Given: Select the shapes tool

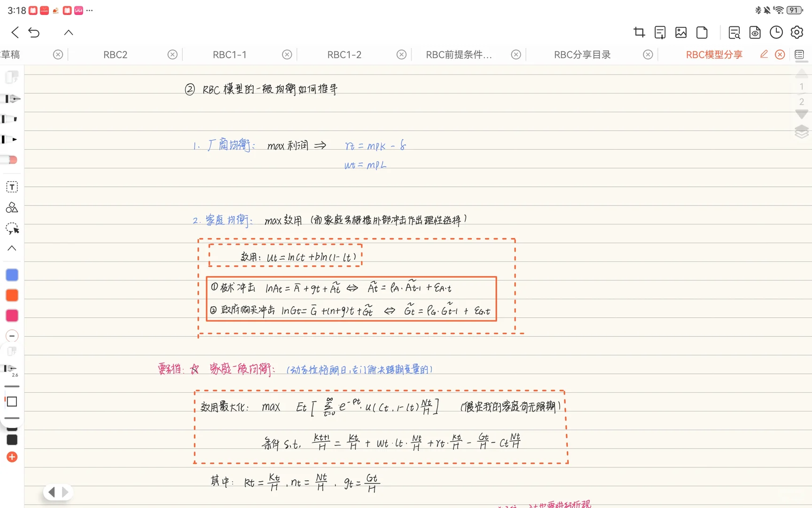Looking at the screenshot, I should click(11, 207).
